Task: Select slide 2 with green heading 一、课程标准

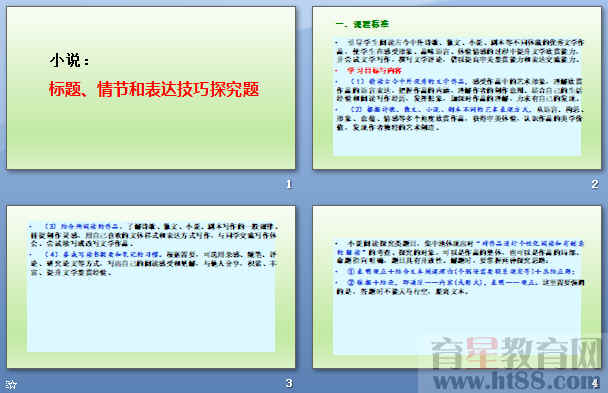Action: click(457, 88)
